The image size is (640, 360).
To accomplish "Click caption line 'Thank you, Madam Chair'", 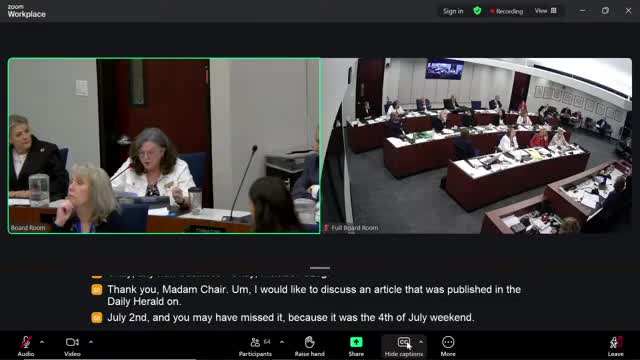I will point(314,296).
